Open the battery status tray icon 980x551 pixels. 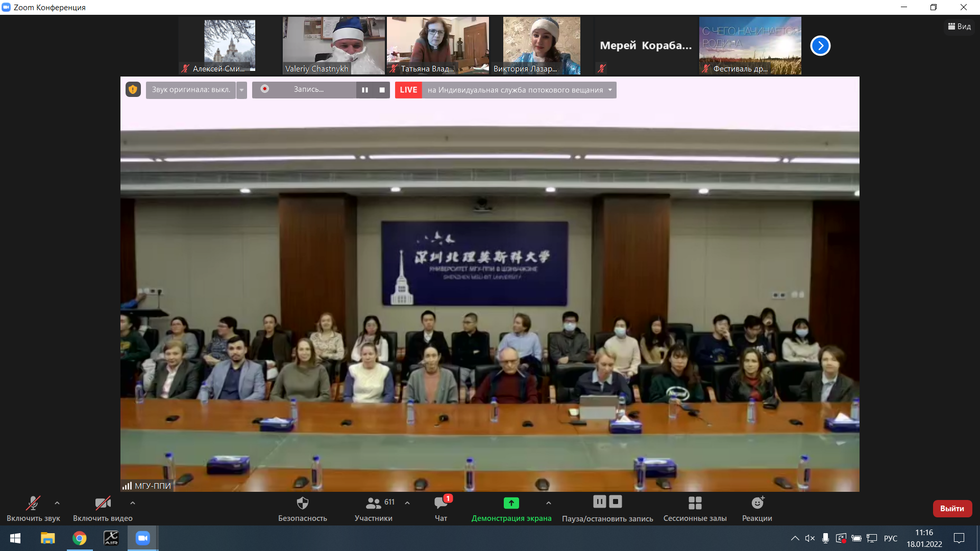(x=856, y=538)
